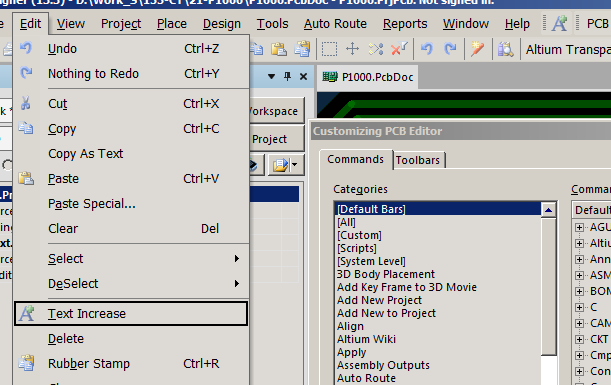Expand the Ann tree node in Commands
The image size is (611, 385).
click(x=579, y=259)
